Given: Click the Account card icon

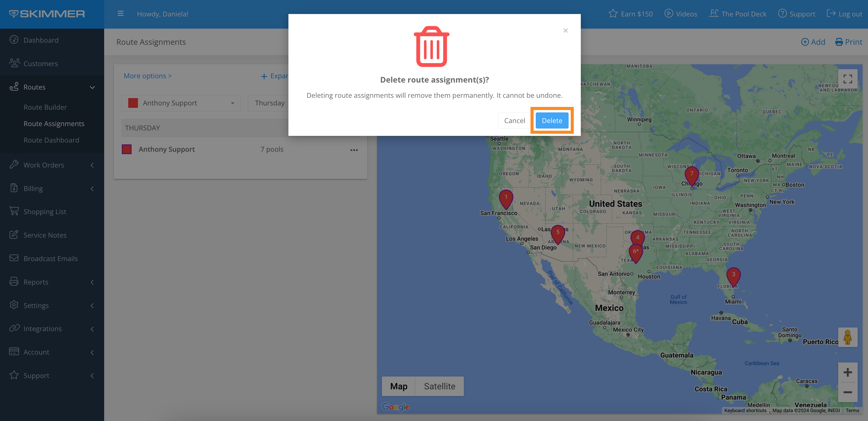Looking at the screenshot, I should [14, 352].
